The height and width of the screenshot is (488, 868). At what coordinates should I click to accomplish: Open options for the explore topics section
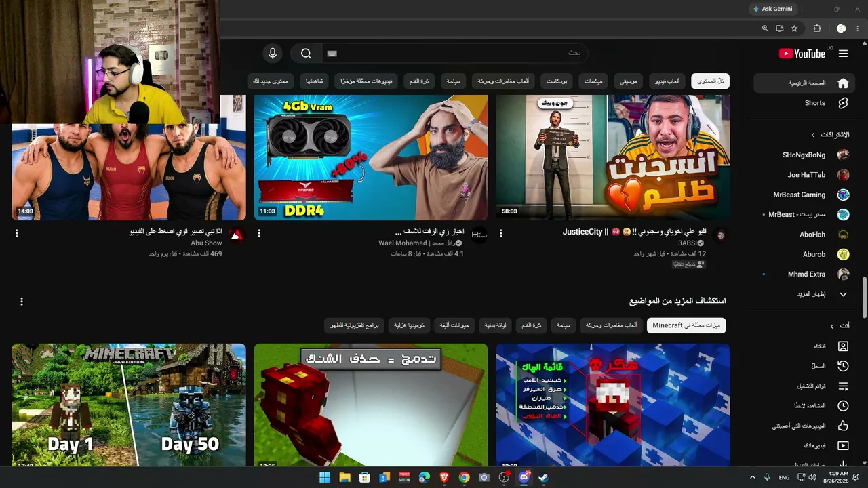[x=22, y=301]
